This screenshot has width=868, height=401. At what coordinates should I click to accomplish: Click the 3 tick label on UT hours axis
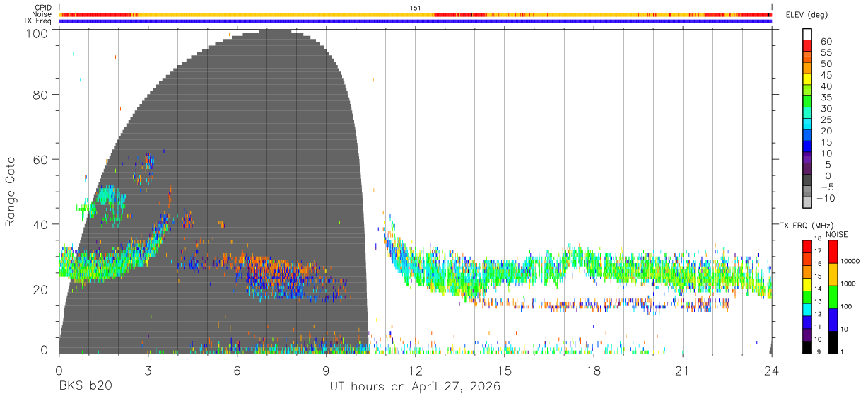coord(148,370)
